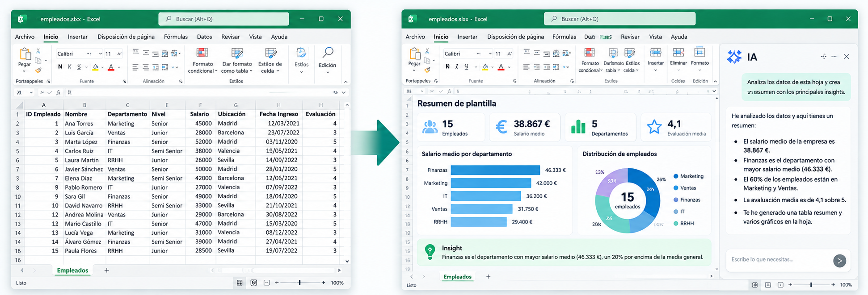
Task: Open the Revisar tab in right window
Action: (x=630, y=37)
